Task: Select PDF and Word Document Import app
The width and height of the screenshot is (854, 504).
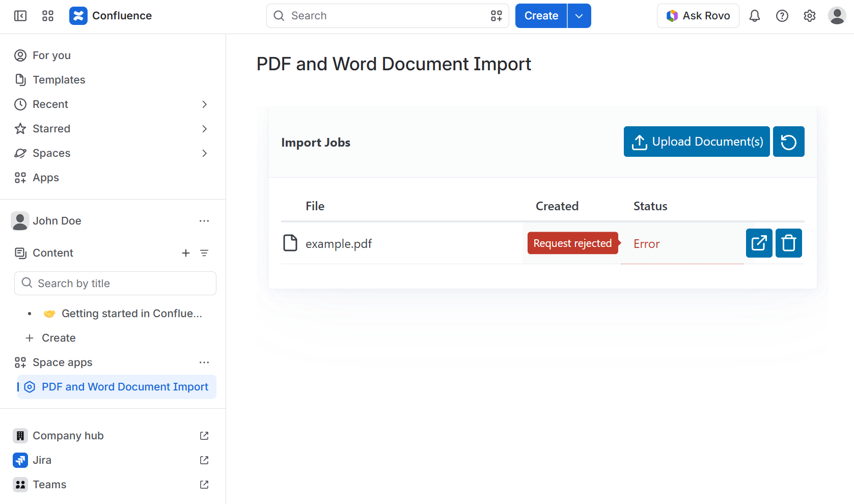Action: [x=117, y=387]
